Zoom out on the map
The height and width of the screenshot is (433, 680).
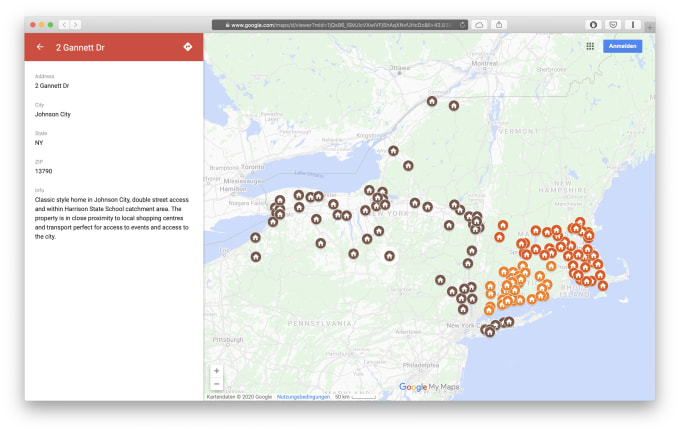coord(216,384)
